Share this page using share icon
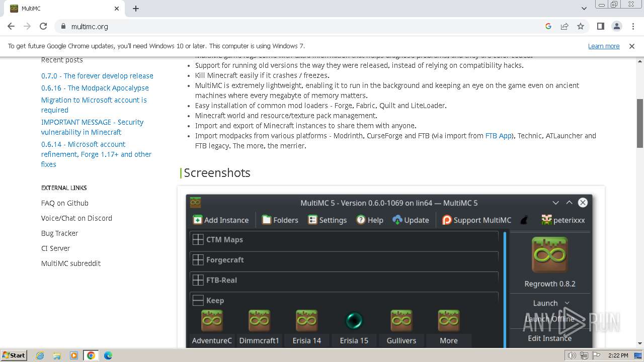The image size is (644, 362). click(565, 26)
